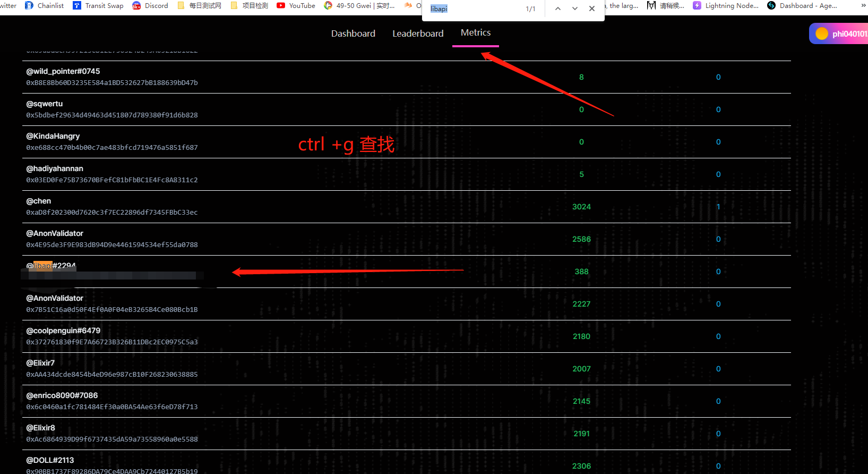868x474 pixels.
Task: Click address 0xB8E8Bb60D3235E584a1BD532627bB188639bD47b
Action: pos(112,83)
